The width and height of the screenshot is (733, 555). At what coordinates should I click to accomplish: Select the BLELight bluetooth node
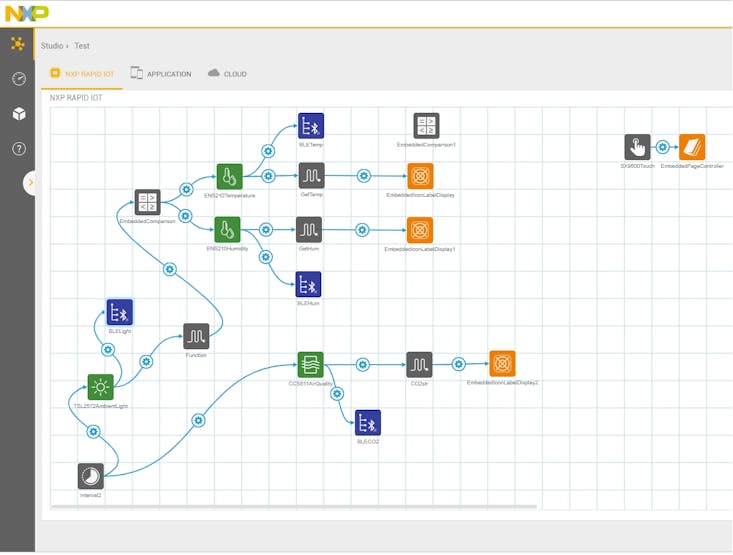[x=120, y=312]
